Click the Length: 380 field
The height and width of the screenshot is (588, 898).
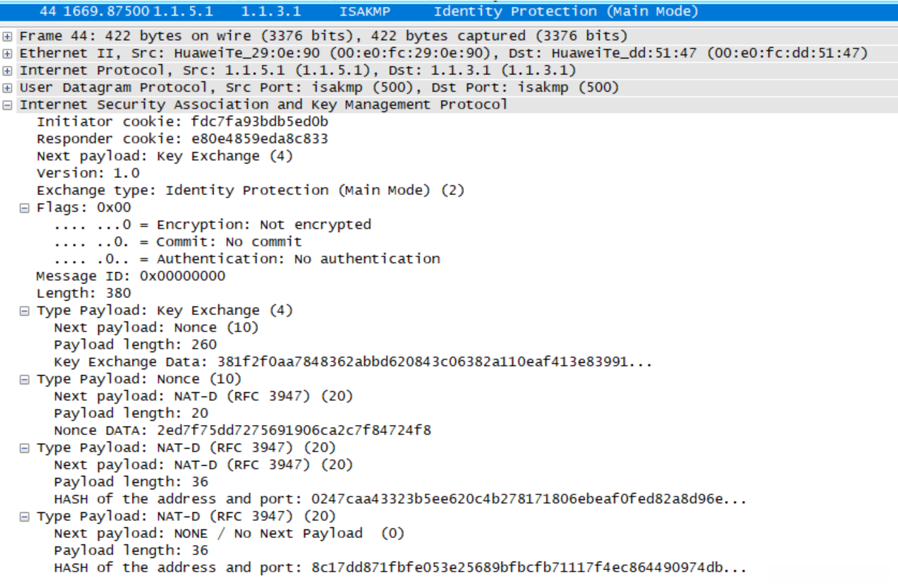(x=84, y=294)
